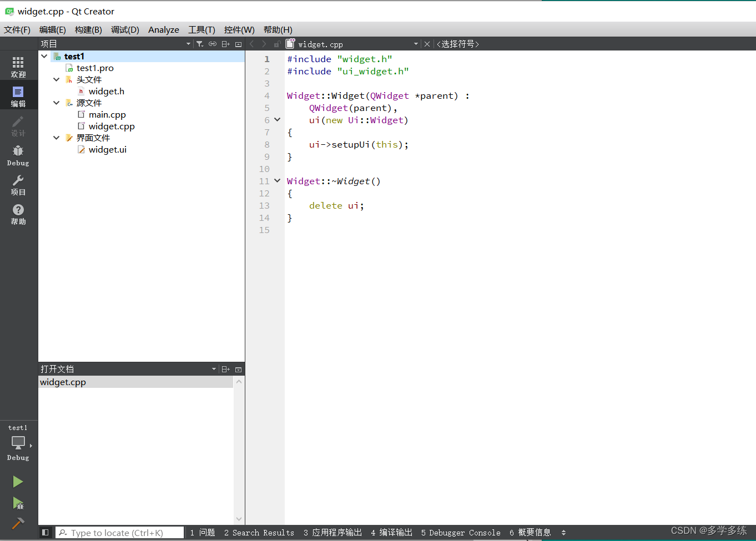Collapse the 头文件 folder

(56, 79)
